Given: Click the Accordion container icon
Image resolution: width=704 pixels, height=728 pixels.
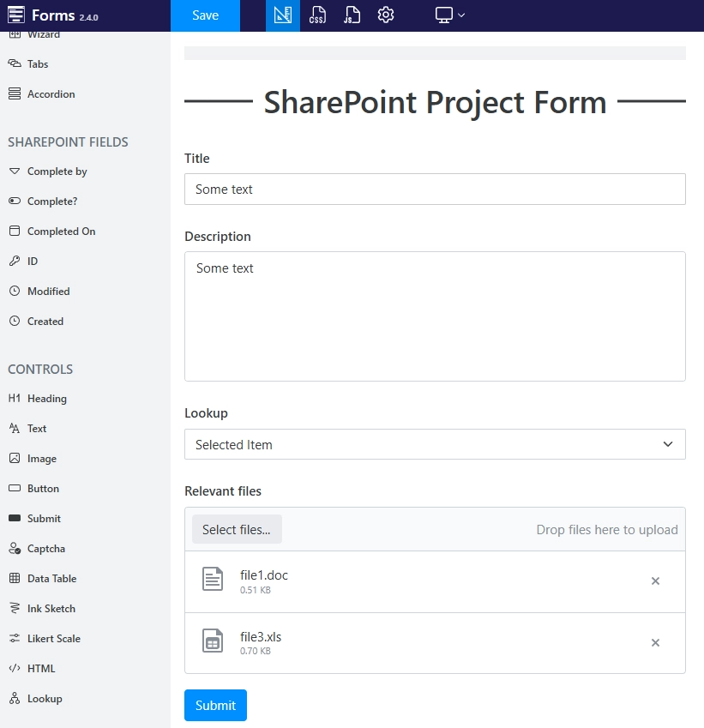Looking at the screenshot, I should point(15,93).
